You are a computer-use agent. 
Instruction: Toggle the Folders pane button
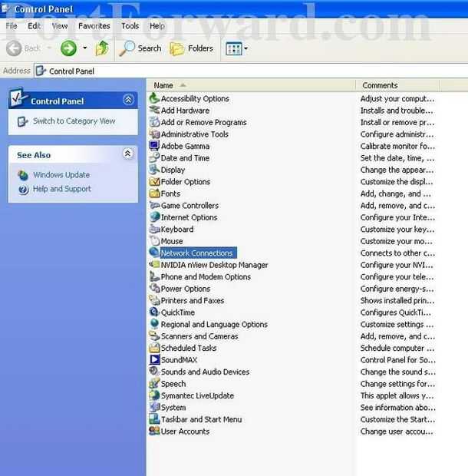191,48
